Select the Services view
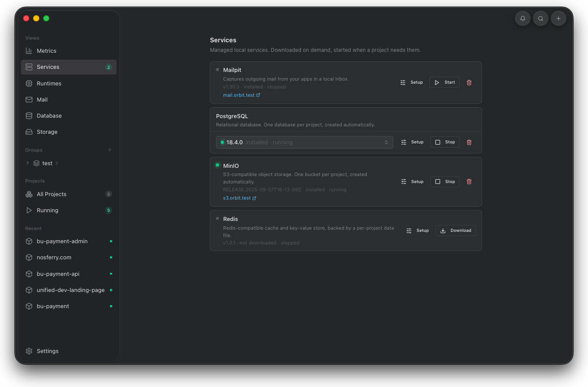Image resolution: width=588 pixels, height=387 pixels. coord(68,67)
